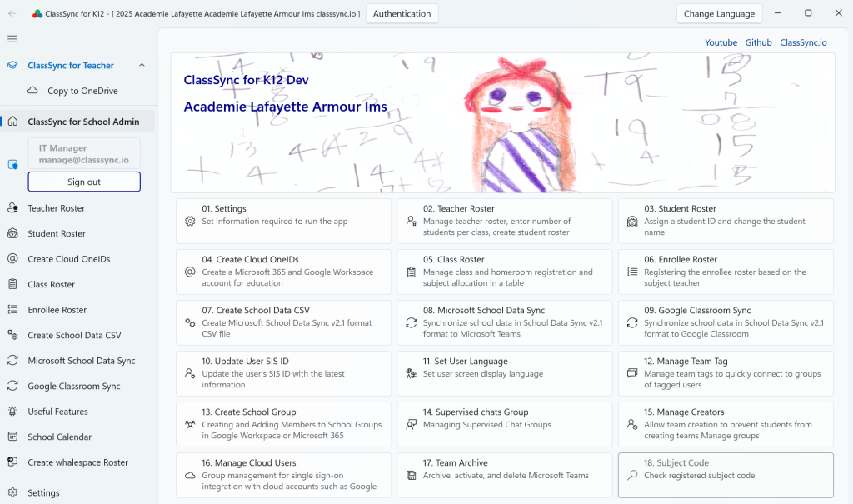This screenshot has width=853, height=504.
Task: Click the ClassSync app logo icon
Action: tap(37, 14)
